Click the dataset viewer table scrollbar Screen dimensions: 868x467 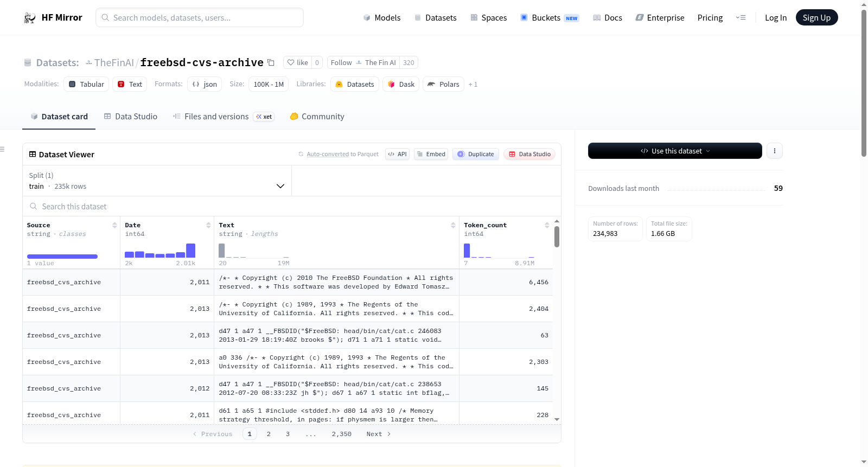point(557,236)
